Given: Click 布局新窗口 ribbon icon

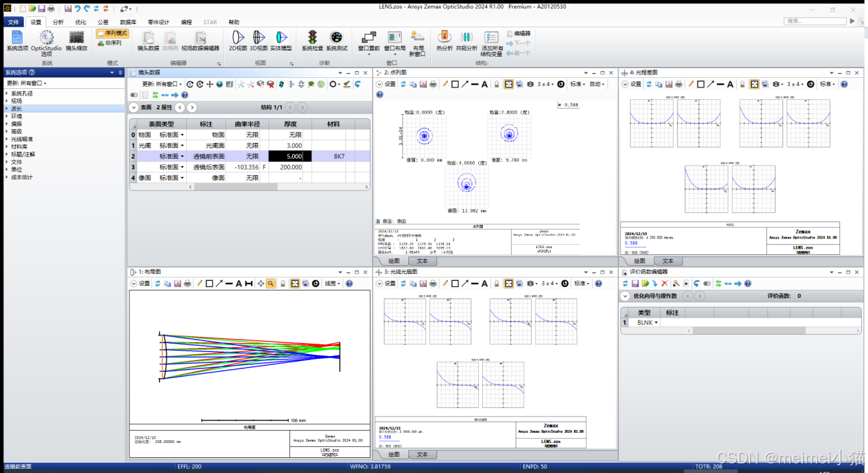Looking at the screenshot, I should coord(417,43).
